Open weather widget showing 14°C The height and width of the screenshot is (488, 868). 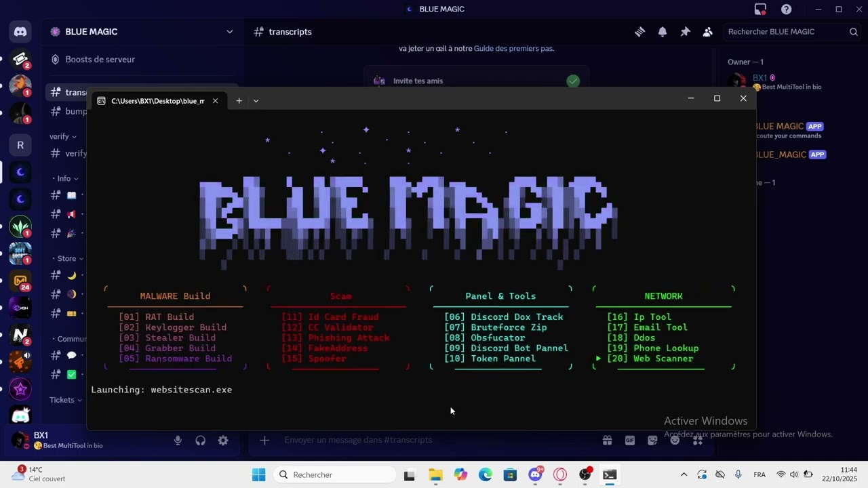coord(39,474)
